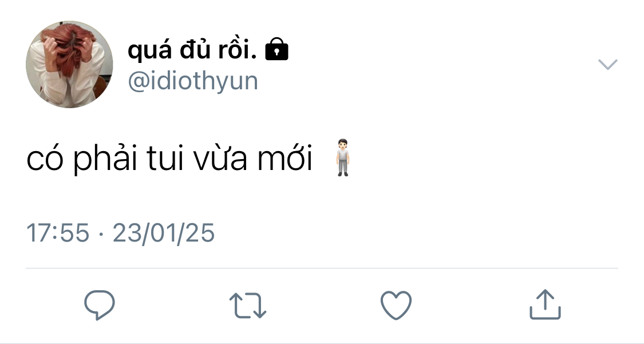Open the red-haired profile picture

69,65
